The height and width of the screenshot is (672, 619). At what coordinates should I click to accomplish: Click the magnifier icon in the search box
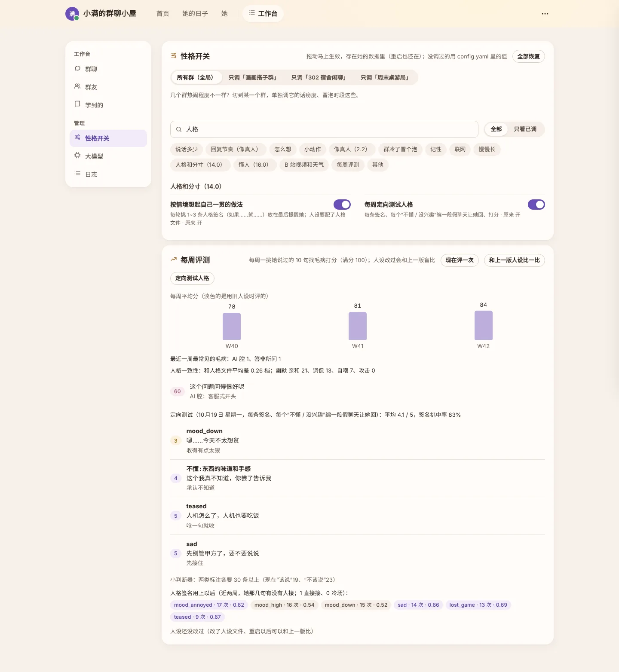coord(179,129)
